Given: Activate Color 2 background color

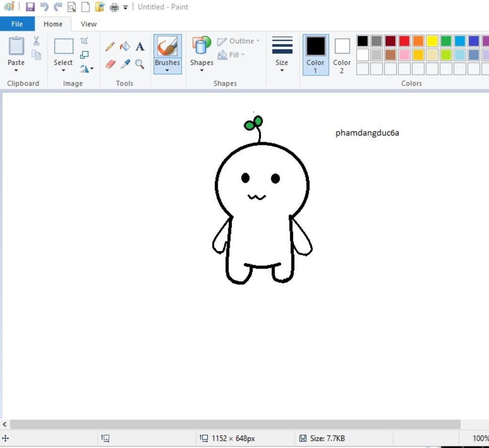Looking at the screenshot, I should point(342,55).
